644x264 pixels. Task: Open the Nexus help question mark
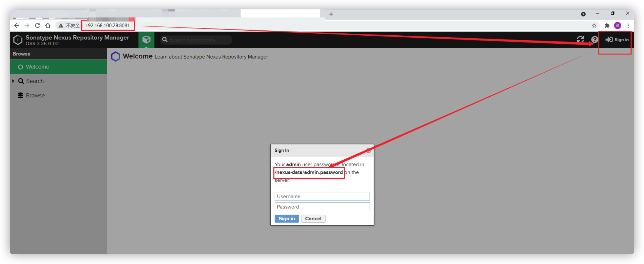(x=595, y=39)
